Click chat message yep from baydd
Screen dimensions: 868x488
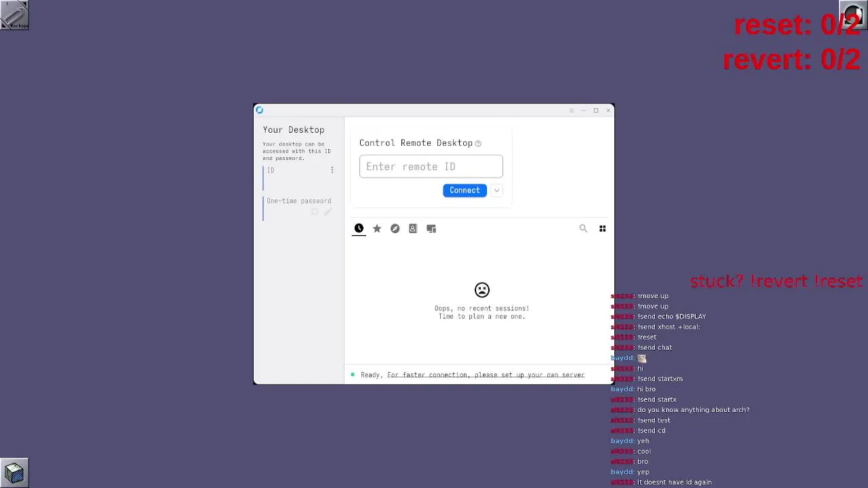click(643, 472)
